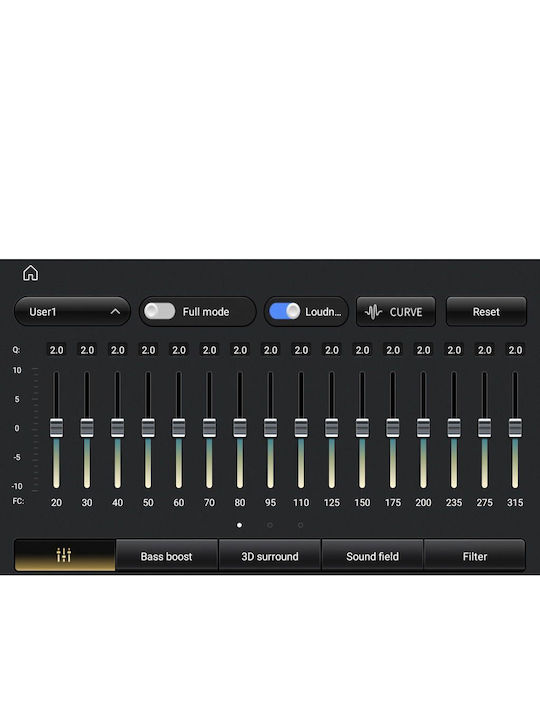Disable the Loudness switch

[x=284, y=311]
